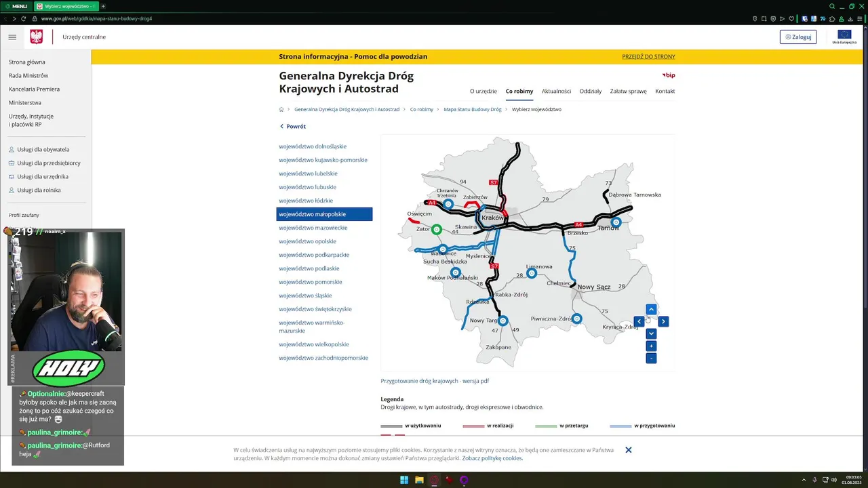Viewport: 868px width, 488px height.
Task: Open Przygotowanie dróg krajowych pdf link
Action: pos(435,381)
